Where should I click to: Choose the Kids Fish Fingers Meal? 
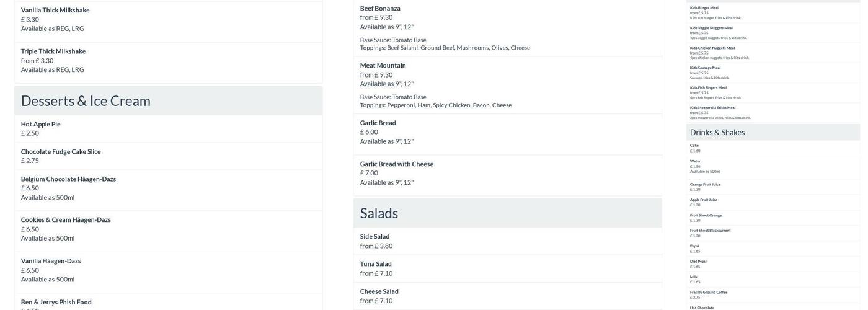708,88
